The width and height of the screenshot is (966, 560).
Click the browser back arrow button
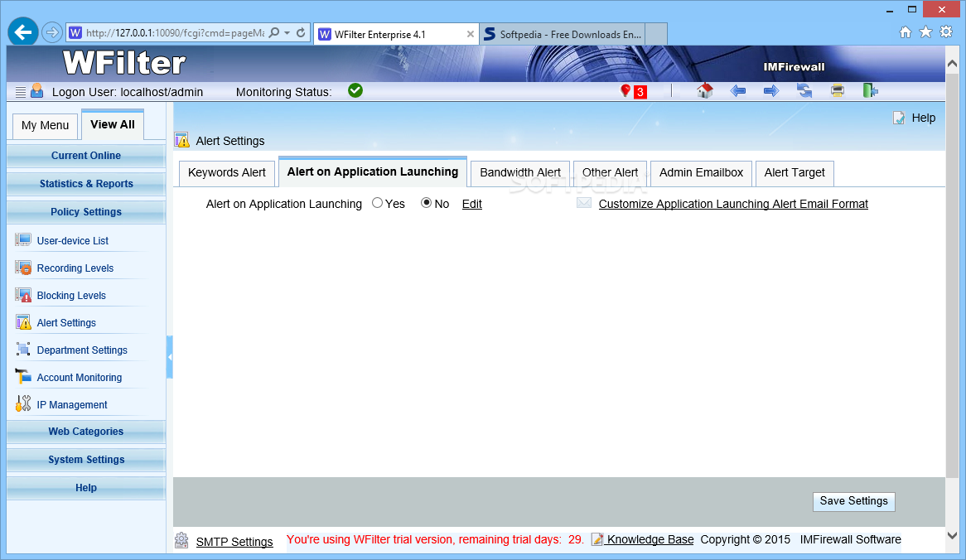23,32
